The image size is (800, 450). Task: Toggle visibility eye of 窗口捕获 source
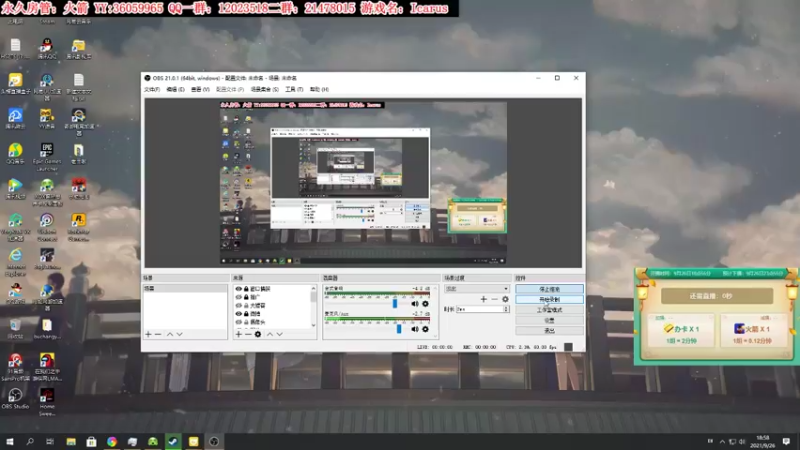point(238,289)
